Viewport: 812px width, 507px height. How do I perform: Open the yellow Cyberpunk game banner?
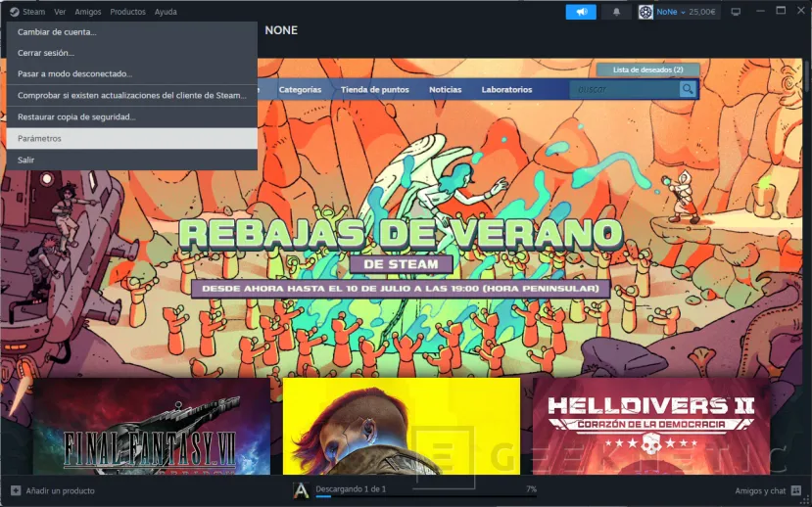(x=402, y=427)
